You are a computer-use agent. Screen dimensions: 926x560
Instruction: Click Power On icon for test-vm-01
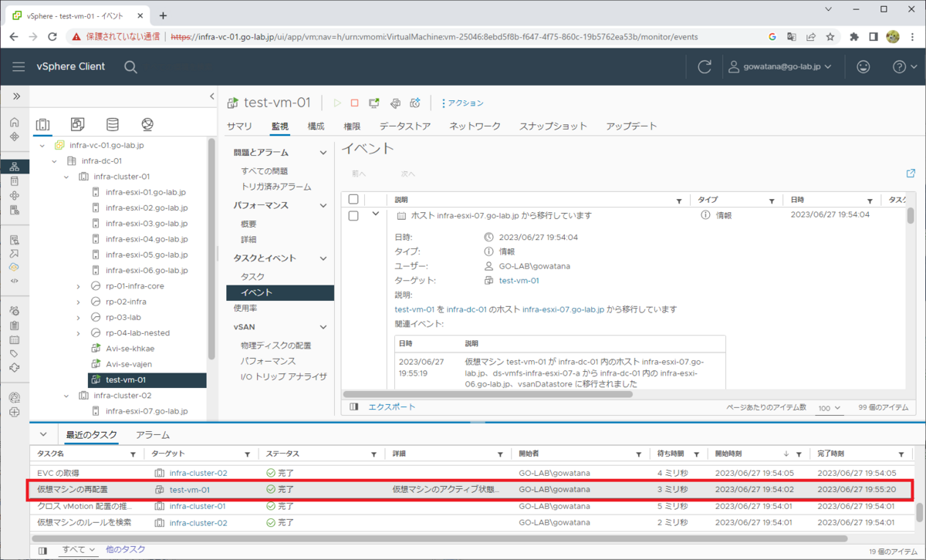(336, 103)
